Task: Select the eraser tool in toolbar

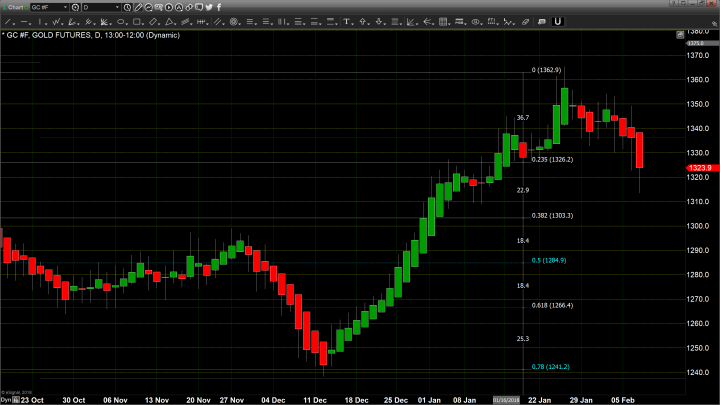Action: [x=525, y=20]
